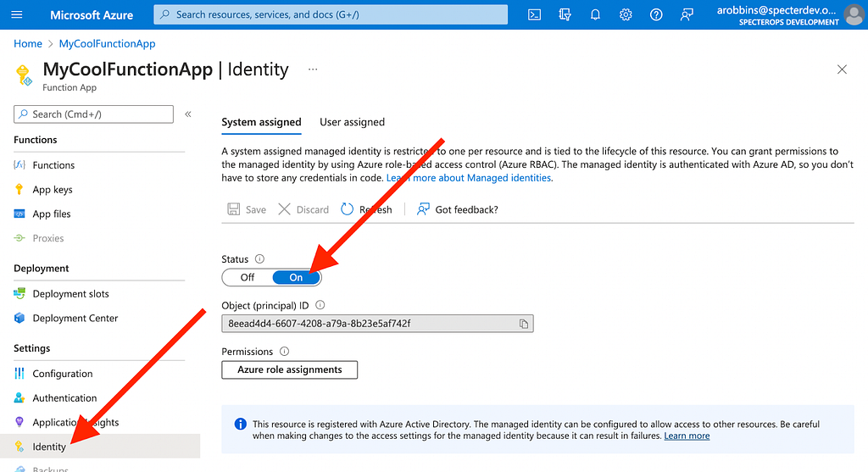Screen dimensions: 868x472
Task: Follow the Learn more link in the info banner
Action: pyautogui.click(x=687, y=436)
